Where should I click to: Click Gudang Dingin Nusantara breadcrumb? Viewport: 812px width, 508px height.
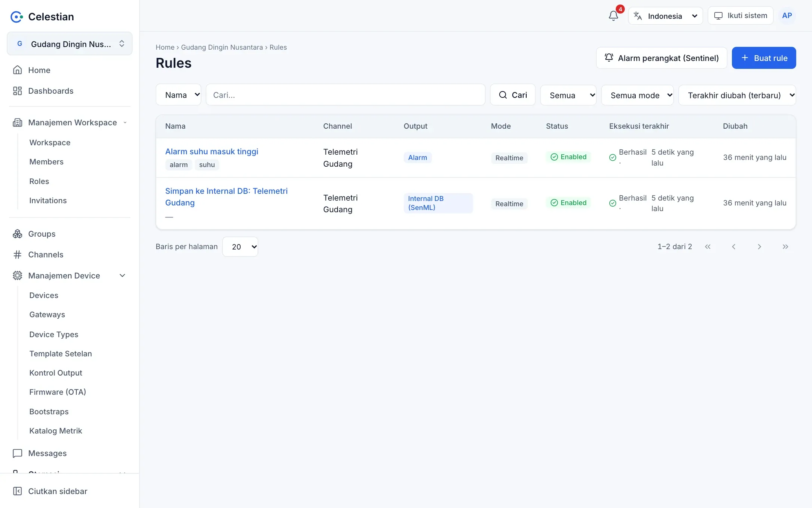pyautogui.click(x=222, y=47)
